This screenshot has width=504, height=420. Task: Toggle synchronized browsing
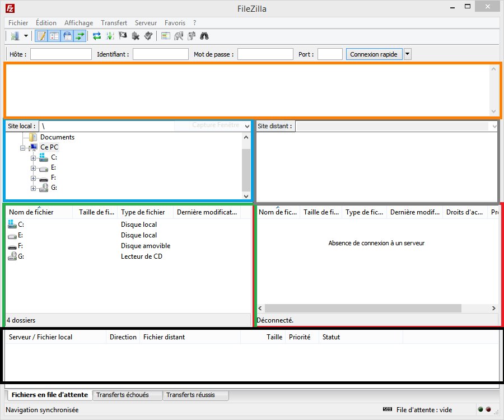pyautogui.click(x=192, y=36)
